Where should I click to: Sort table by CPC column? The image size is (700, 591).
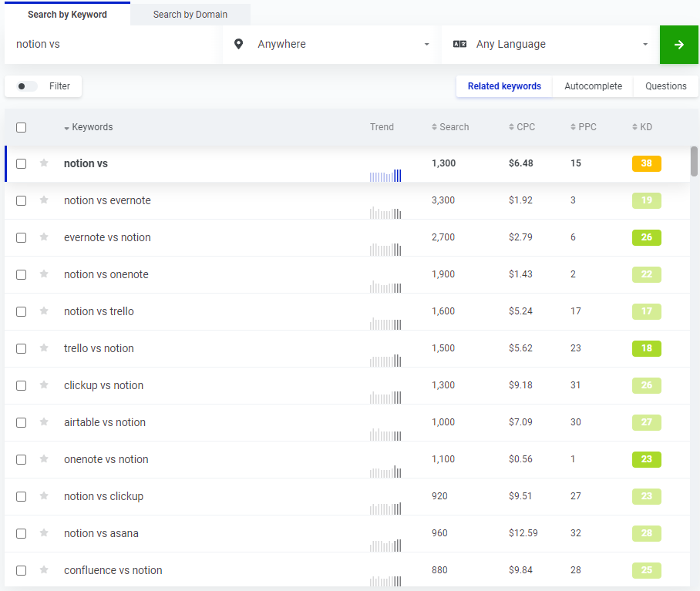point(522,127)
